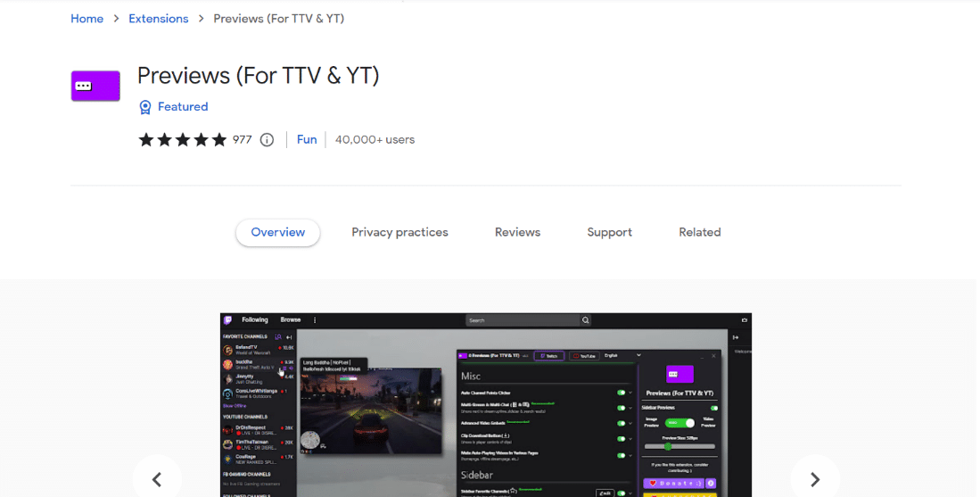Image resolution: width=980 pixels, height=497 pixels.
Task: Collapse the Twitch sidebar arrow
Action: [x=289, y=337]
